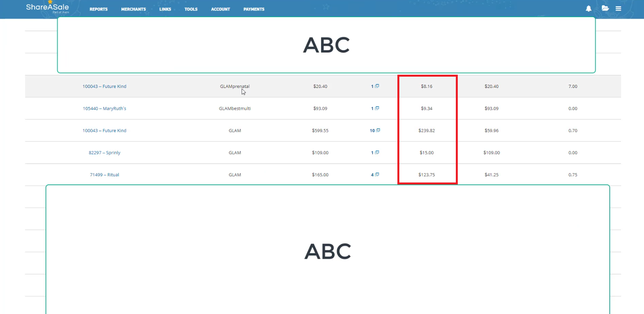Open the Account menu
The image size is (644, 314).
click(221, 9)
